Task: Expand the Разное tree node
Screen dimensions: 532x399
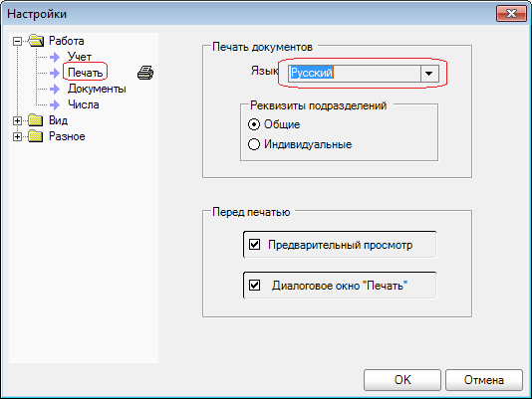Action: click(17, 136)
